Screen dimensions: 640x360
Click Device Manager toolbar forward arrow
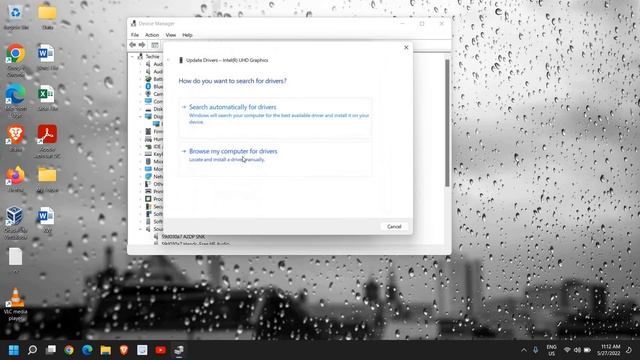point(142,45)
